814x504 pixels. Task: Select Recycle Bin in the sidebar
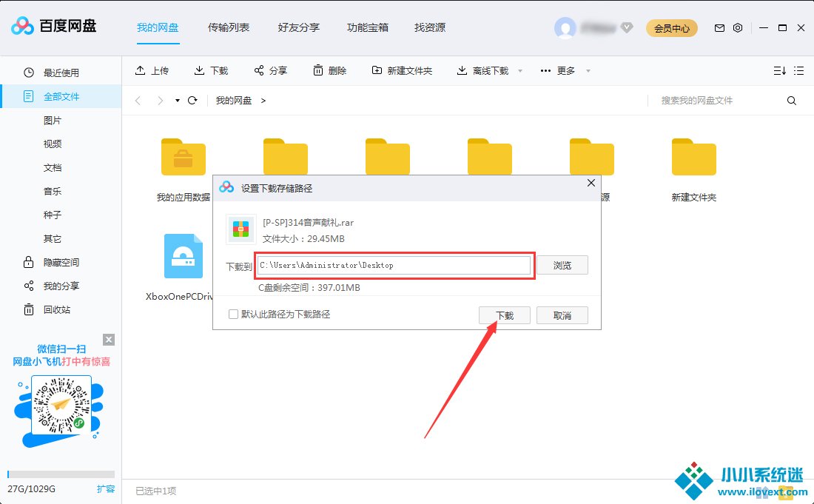57,309
